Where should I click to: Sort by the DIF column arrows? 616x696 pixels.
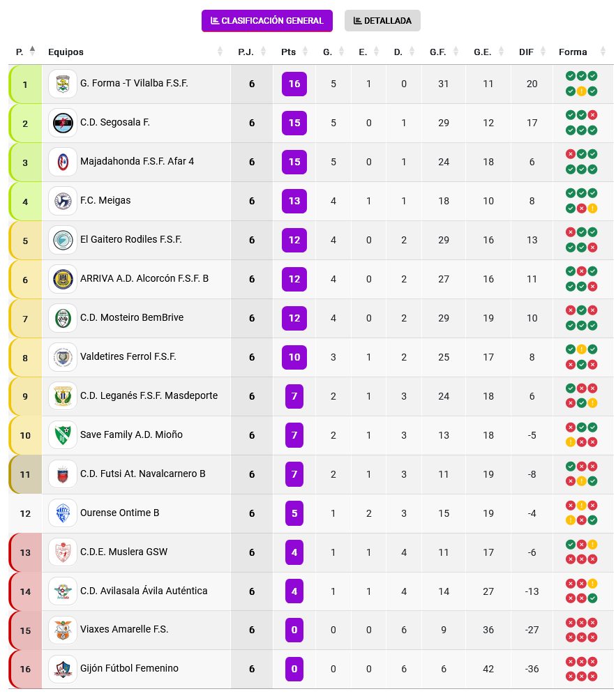[x=543, y=52]
